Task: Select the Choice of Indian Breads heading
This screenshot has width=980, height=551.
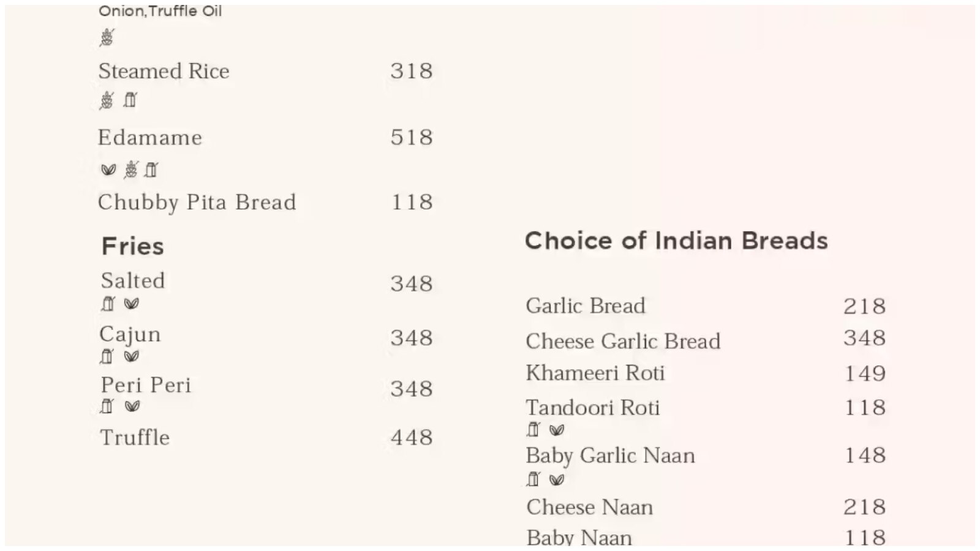Action: click(676, 241)
